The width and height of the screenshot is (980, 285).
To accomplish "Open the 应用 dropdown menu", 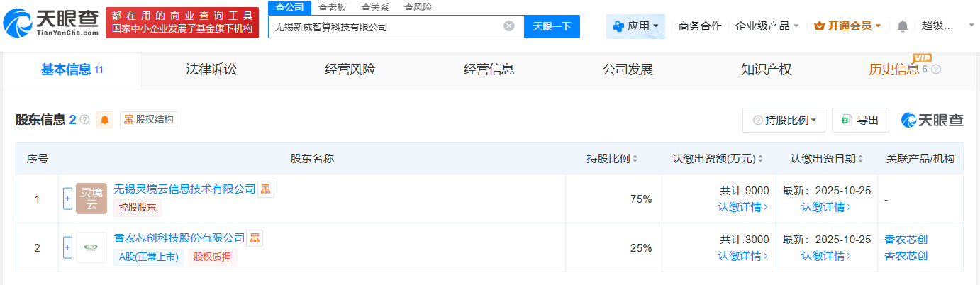I will click(635, 26).
